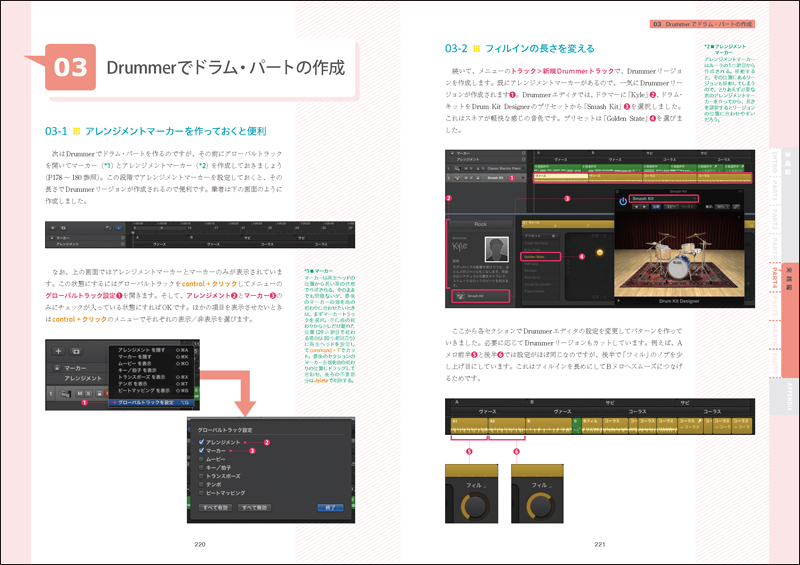Image resolution: width=800 pixels, height=565 pixels.
Task: Click the previous preset arrow in Drum Kit Designer
Action: click(636, 207)
